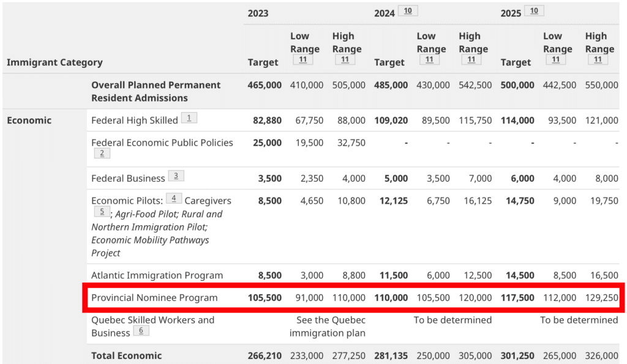Click the Total Economic row label
This screenshot has height=364, width=627.
(127, 355)
